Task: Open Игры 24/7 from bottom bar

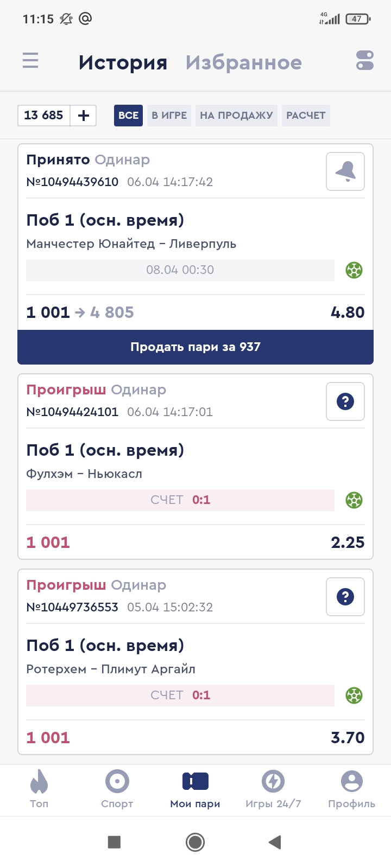Action: (x=273, y=789)
